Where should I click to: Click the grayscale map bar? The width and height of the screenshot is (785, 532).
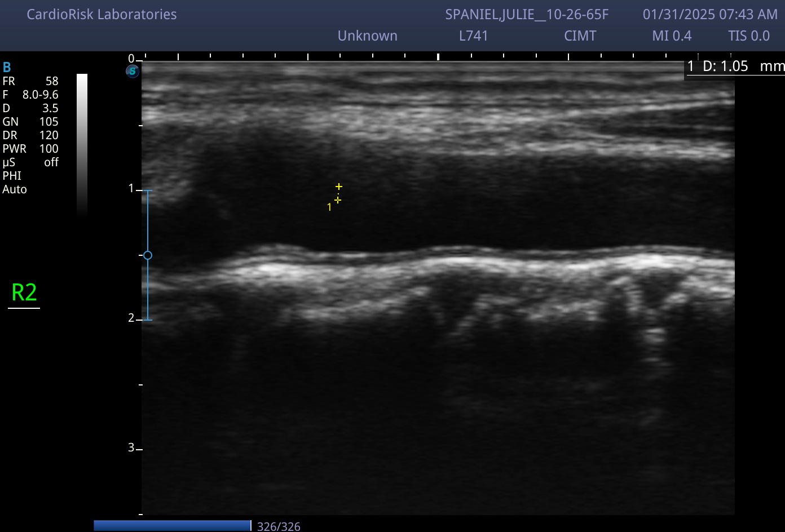[x=82, y=145]
